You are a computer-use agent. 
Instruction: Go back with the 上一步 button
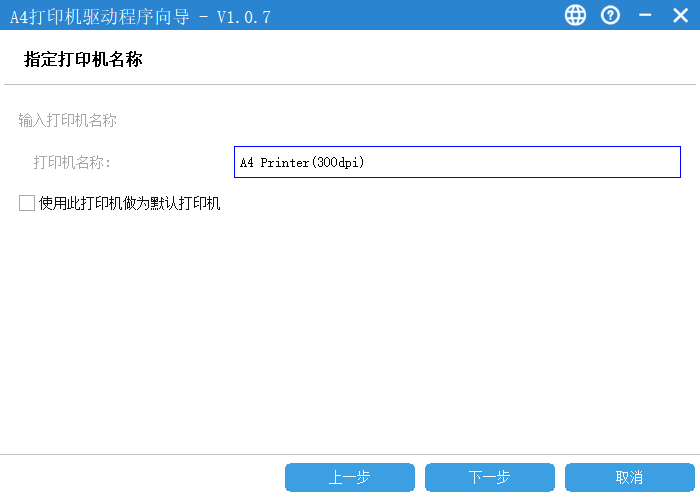350,477
